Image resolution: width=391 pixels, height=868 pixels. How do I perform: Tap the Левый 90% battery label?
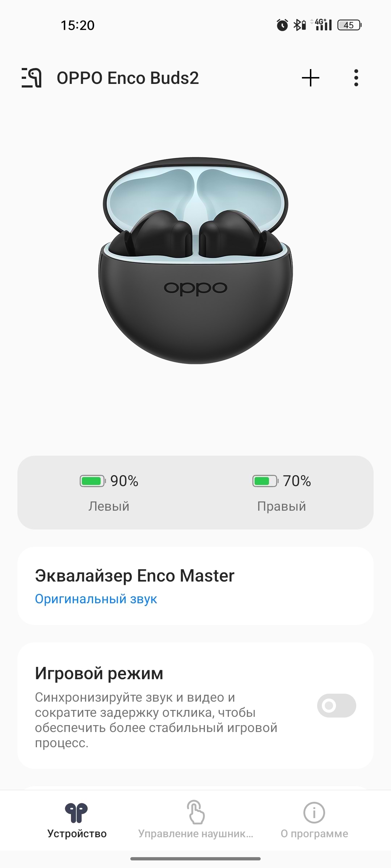tap(109, 493)
